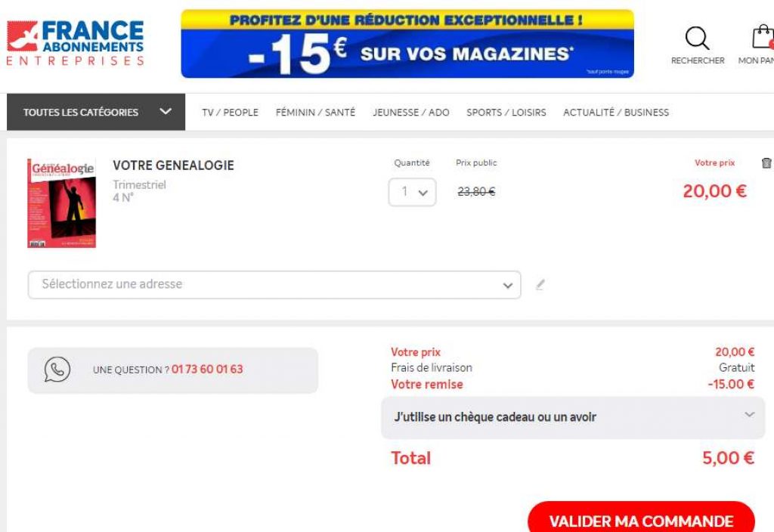The image size is (774, 532).
Task: Expand Toutes les catégories menu
Action: 96,112
